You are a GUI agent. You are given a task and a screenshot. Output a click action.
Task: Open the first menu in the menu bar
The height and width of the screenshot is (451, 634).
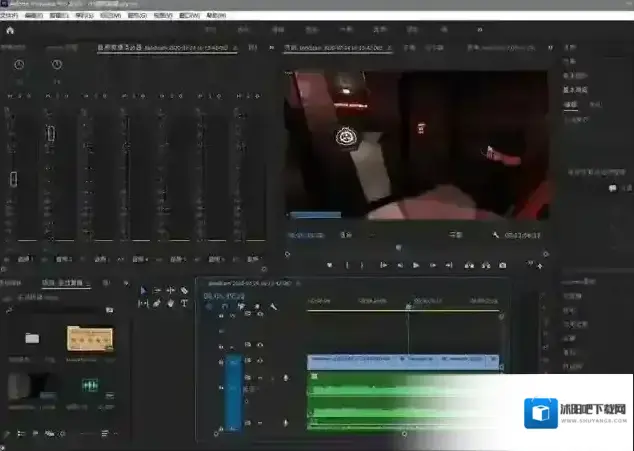click(9, 16)
